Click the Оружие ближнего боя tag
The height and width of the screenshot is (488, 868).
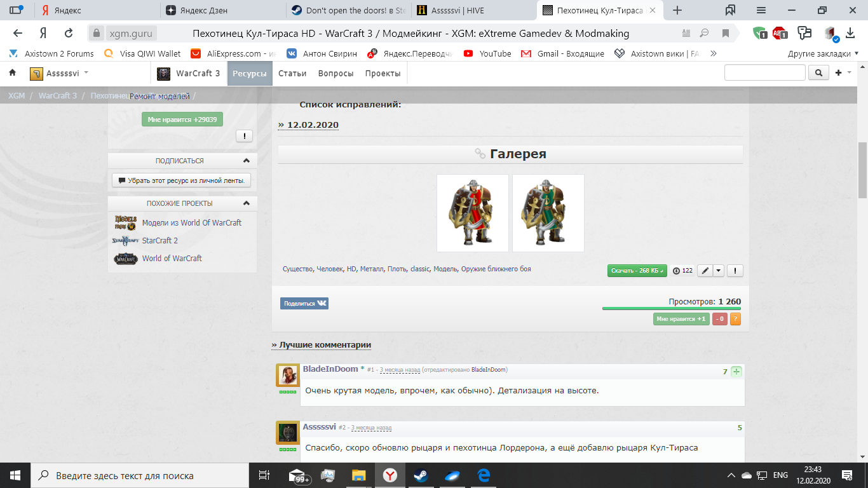pos(496,269)
